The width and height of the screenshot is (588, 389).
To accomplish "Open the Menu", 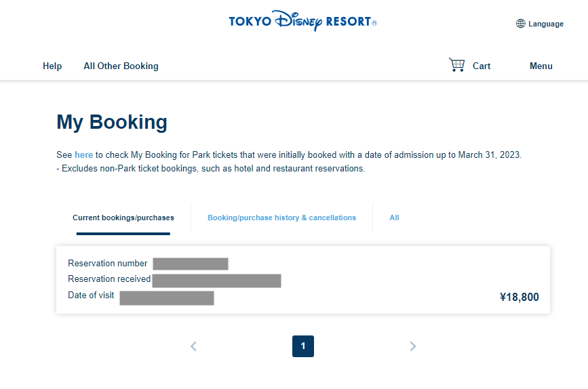I will tap(541, 66).
